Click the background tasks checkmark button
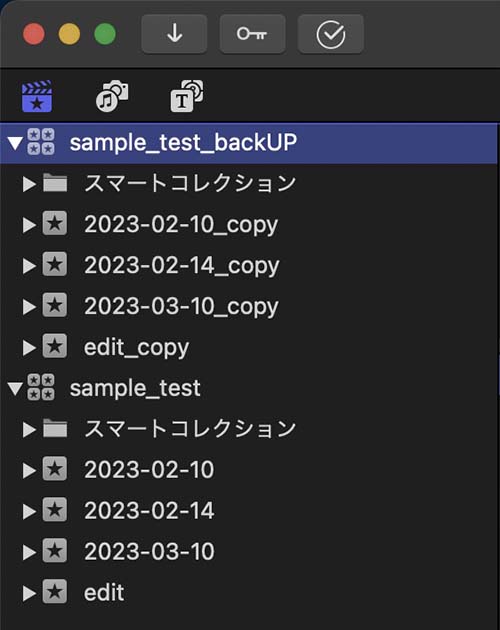This screenshot has width=500, height=630. pyautogui.click(x=330, y=34)
